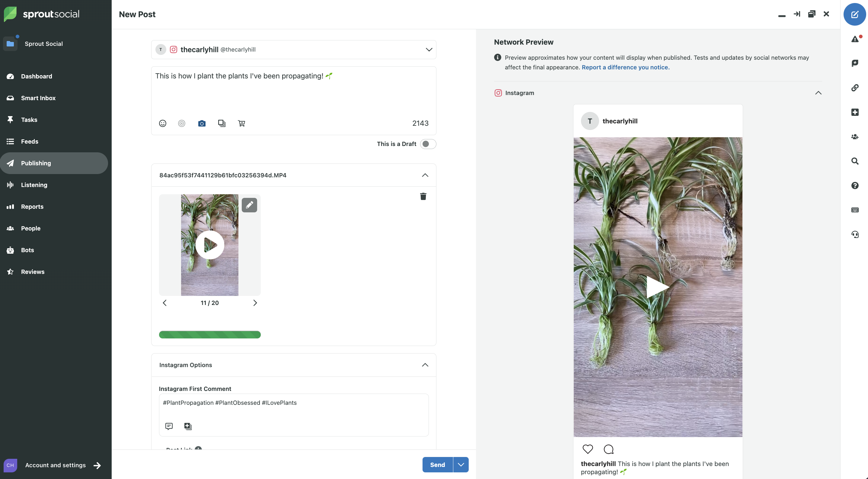Open the Send options dropdown arrow
Image resolution: width=868 pixels, height=479 pixels.
point(461,465)
